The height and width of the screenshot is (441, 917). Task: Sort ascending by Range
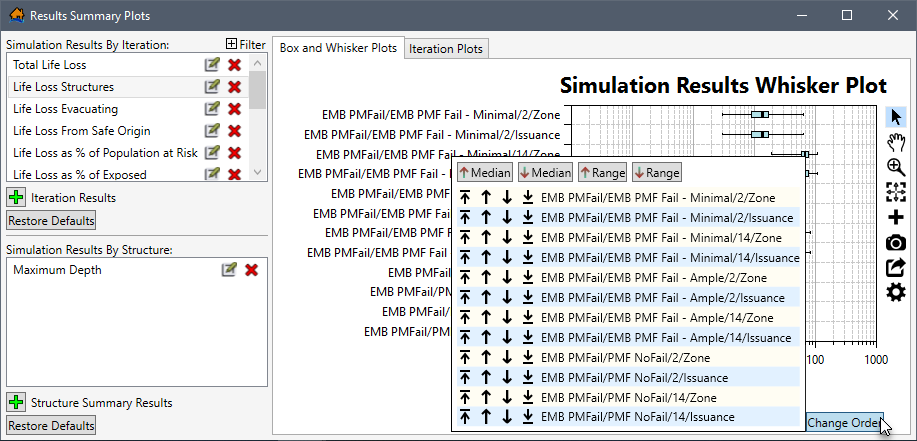[602, 173]
